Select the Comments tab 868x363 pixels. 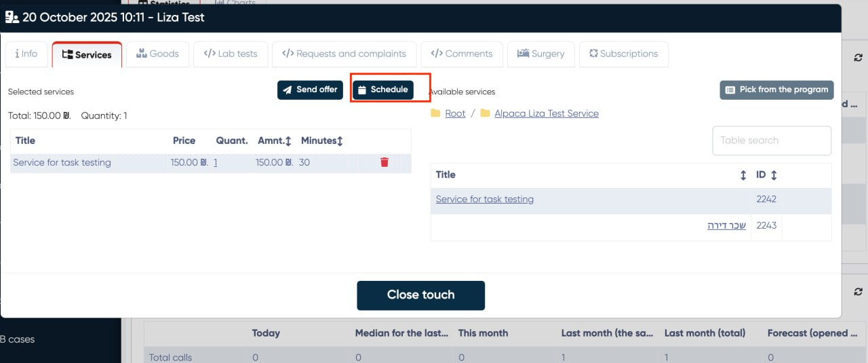click(x=461, y=54)
